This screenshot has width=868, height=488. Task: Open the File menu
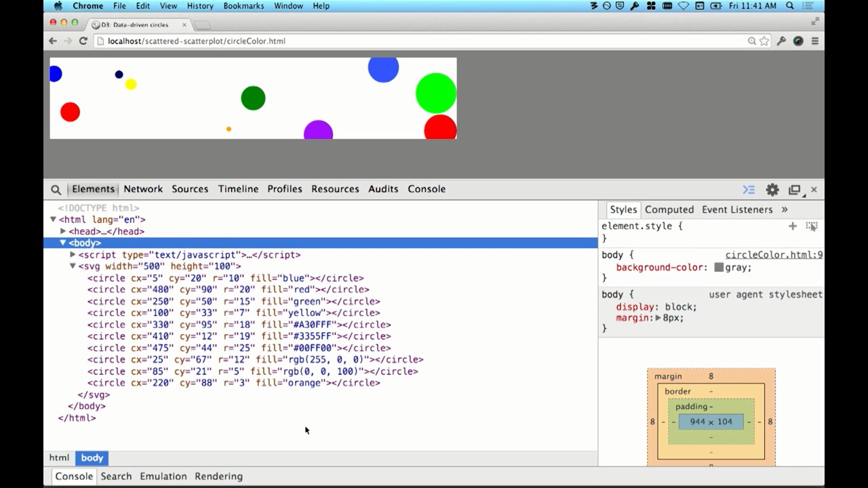[119, 5]
